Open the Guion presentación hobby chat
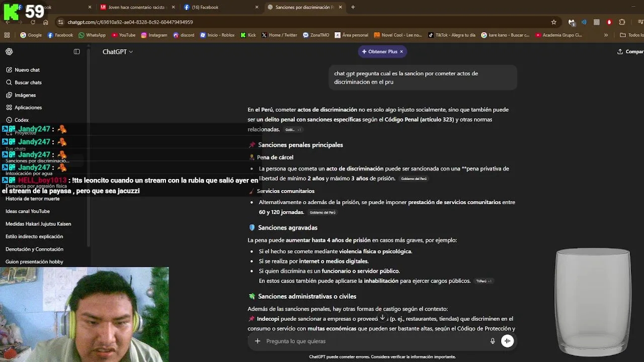 [x=34, y=261]
